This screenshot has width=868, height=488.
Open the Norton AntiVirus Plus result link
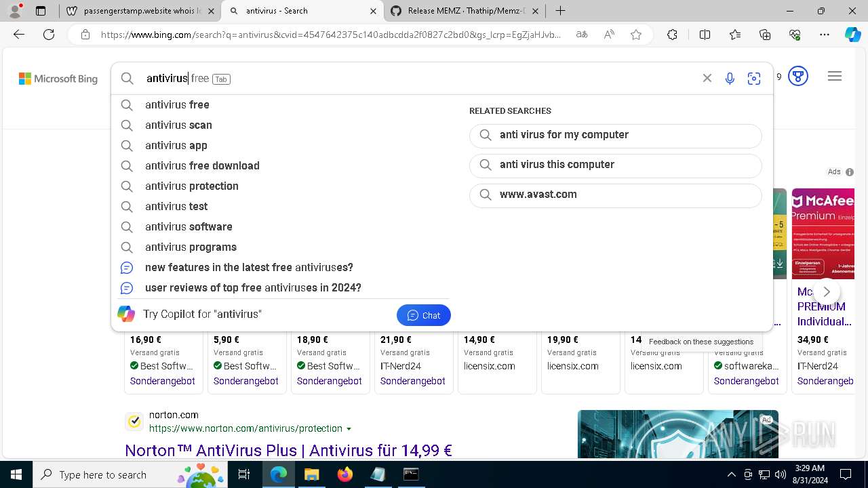pos(288,450)
